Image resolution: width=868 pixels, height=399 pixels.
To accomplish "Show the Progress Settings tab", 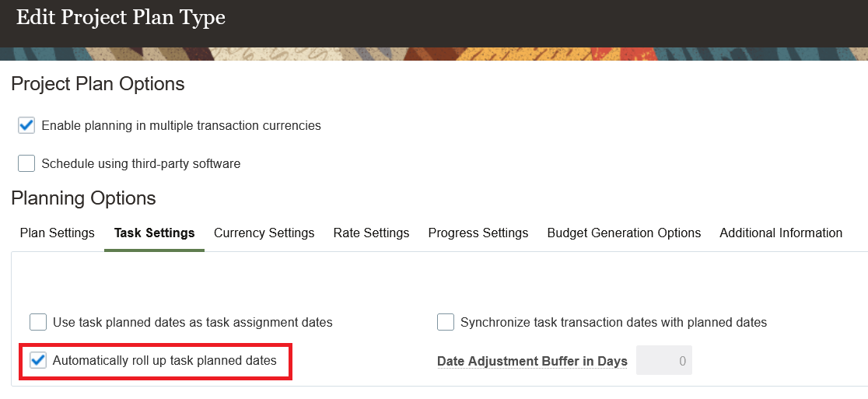I will coord(478,233).
